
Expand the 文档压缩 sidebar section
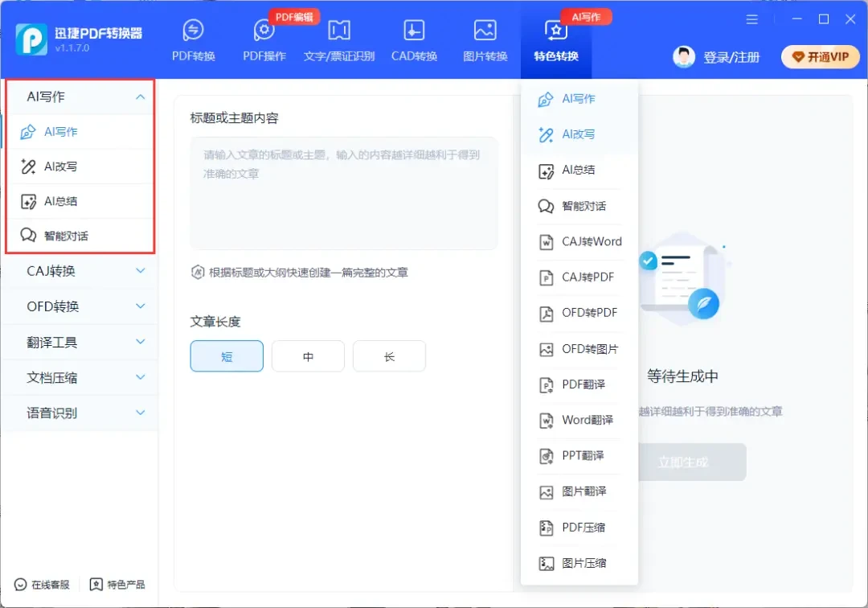[141, 377]
